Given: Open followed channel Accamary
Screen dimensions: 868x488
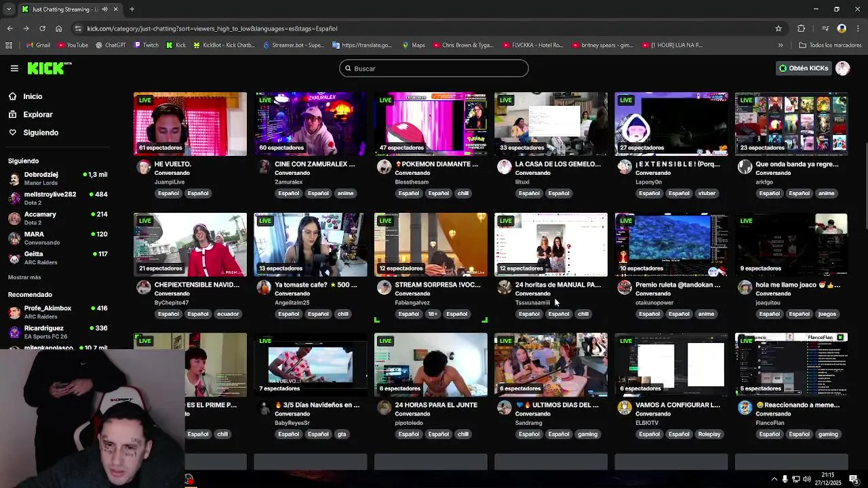Looking at the screenshot, I should [x=58, y=218].
